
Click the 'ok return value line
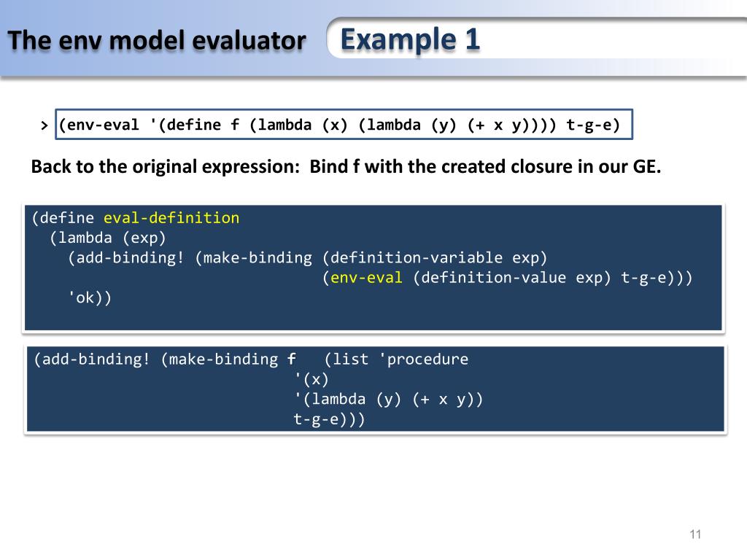click(x=90, y=297)
